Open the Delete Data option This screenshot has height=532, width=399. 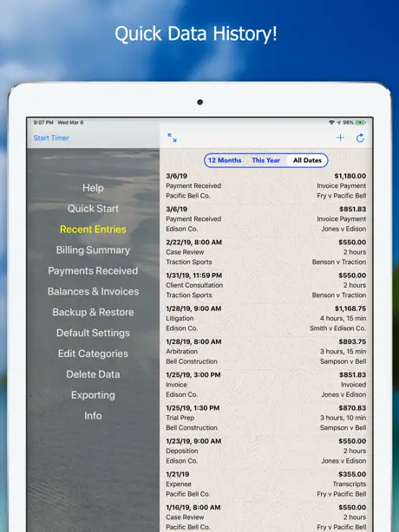93,374
